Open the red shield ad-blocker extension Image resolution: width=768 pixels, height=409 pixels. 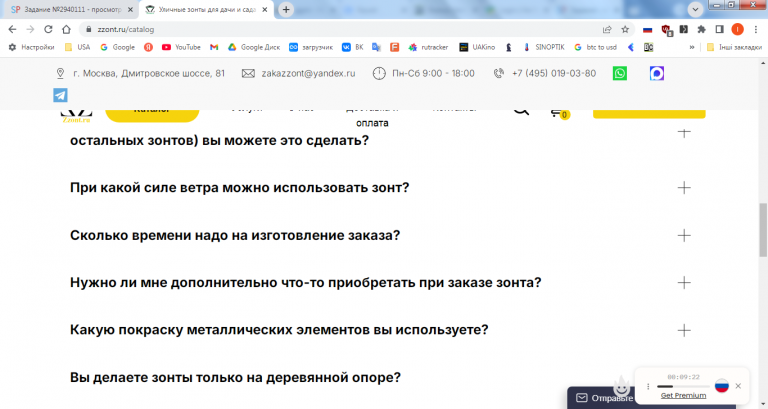pos(666,30)
